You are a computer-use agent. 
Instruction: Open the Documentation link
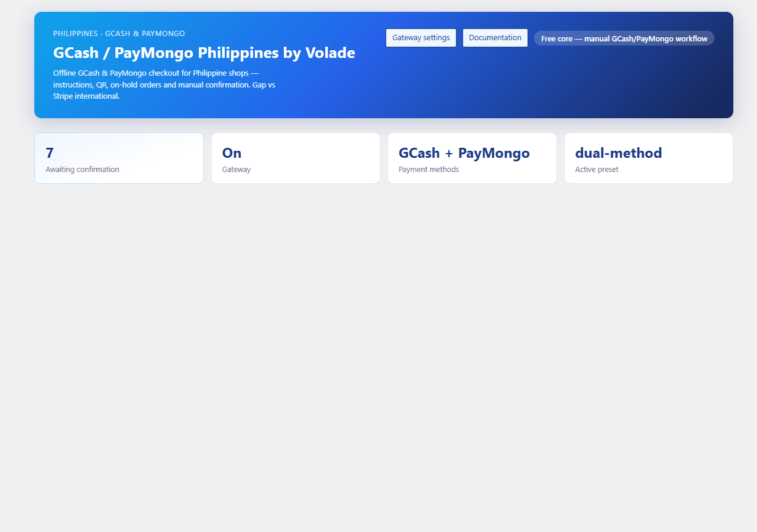[x=495, y=38]
